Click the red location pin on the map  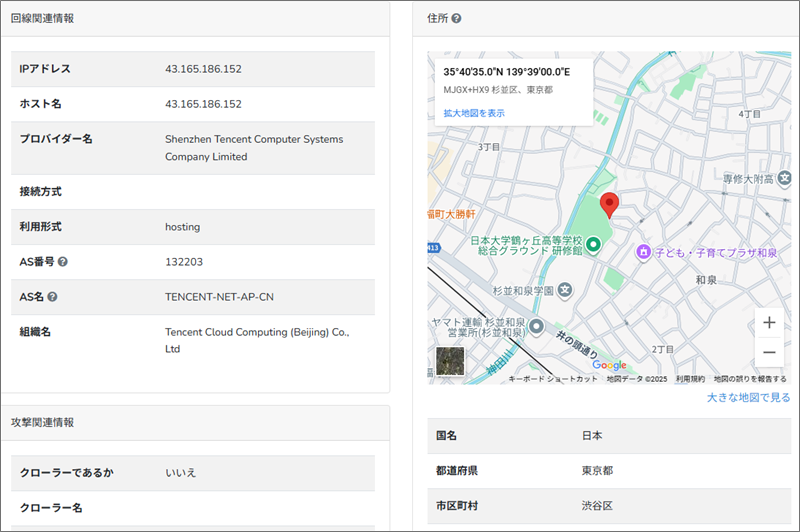609,205
